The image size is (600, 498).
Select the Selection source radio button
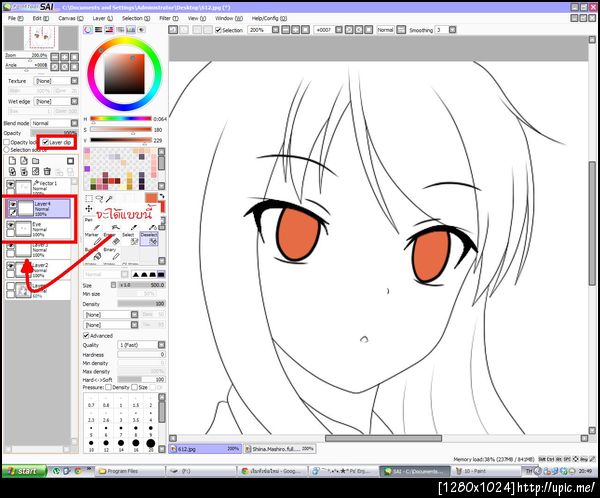(x=7, y=150)
